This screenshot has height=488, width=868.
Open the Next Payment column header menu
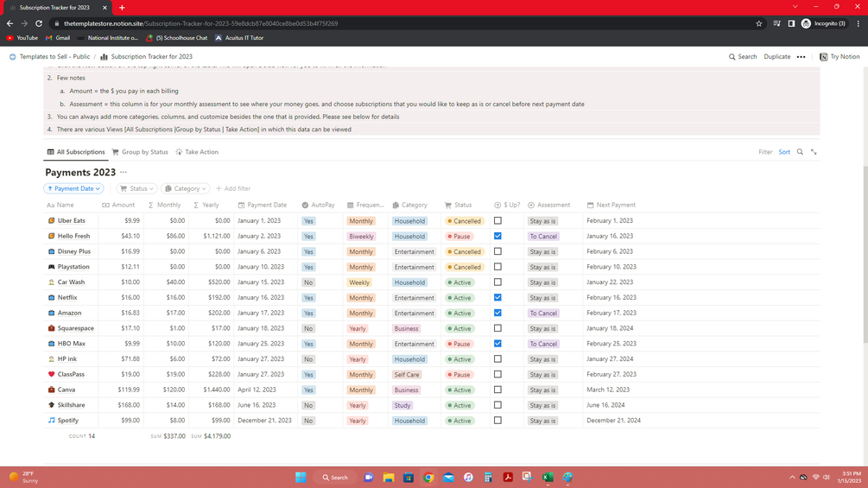[611, 205]
